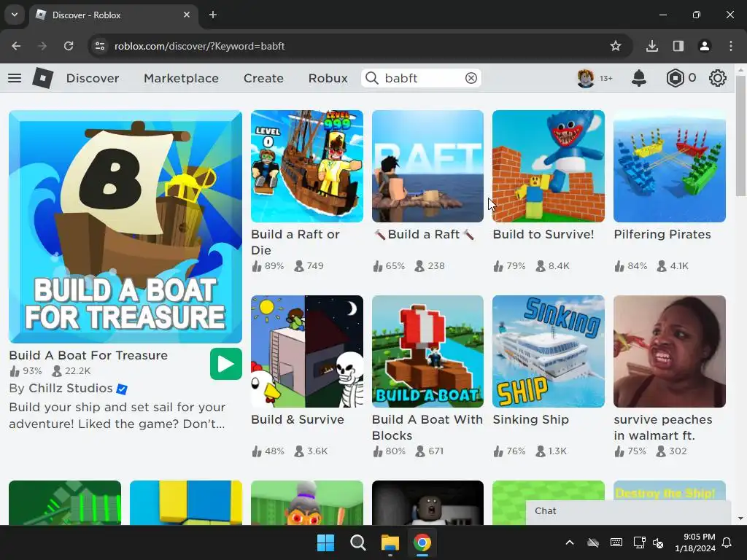747x560 pixels.
Task: Open Build A Boat For Treasure title
Action: pyautogui.click(x=88, y=355)
